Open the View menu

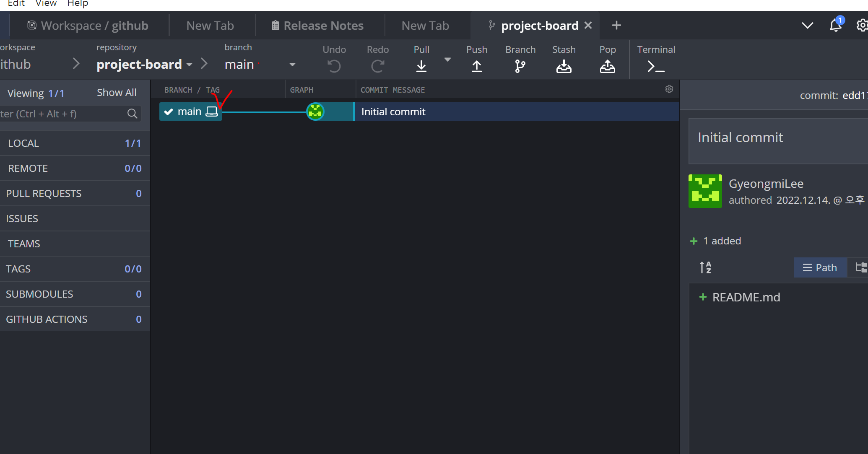click(46, 4)
